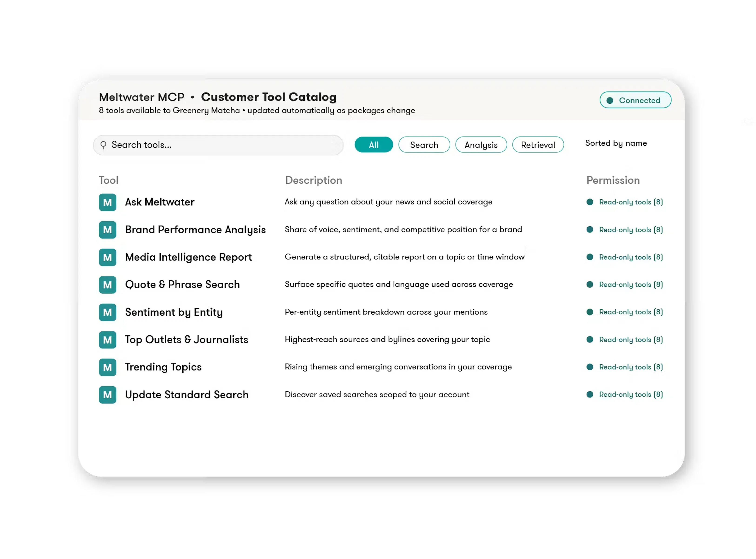Filter tools by Analysis category

click(x=481, y=145)
